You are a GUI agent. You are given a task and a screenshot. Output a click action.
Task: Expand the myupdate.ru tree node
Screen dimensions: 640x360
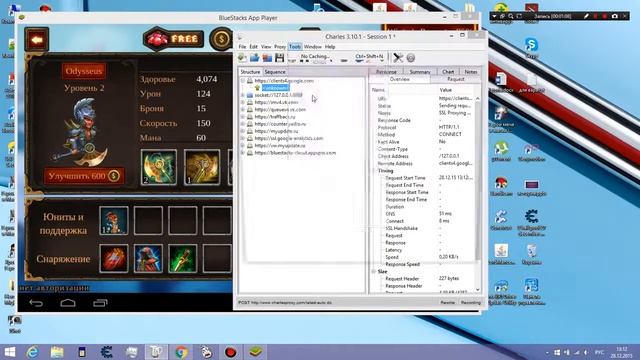[x=243, y=131]
